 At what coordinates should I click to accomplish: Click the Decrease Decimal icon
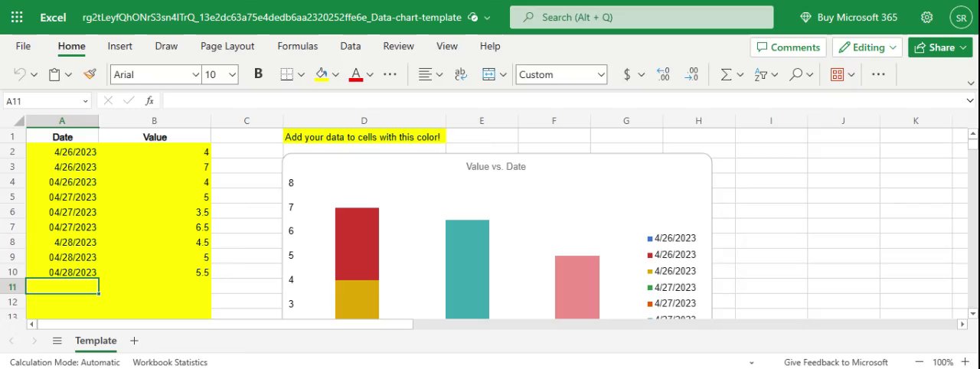click(691, 74)
